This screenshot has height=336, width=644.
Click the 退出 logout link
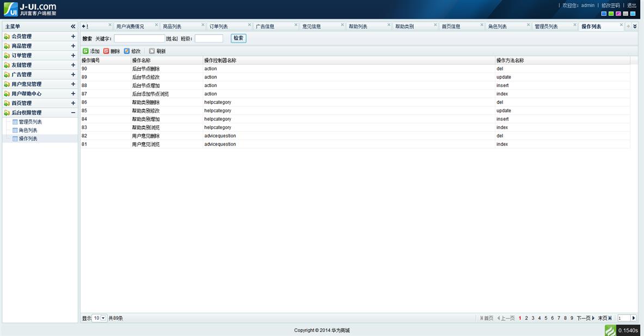(x=631, y=5)
